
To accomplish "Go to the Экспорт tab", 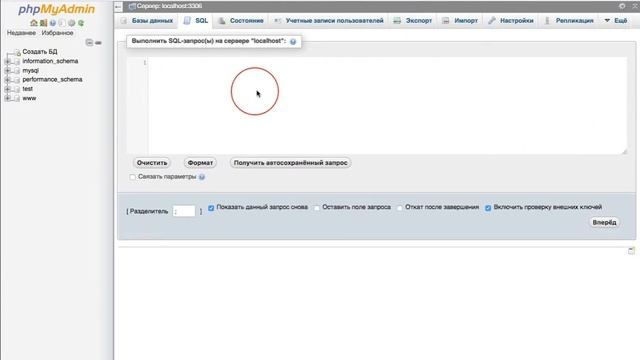I will click(x=413, y=20).
